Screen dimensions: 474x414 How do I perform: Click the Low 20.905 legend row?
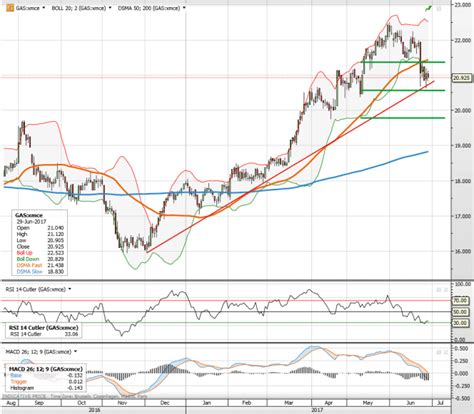[40, 240]
